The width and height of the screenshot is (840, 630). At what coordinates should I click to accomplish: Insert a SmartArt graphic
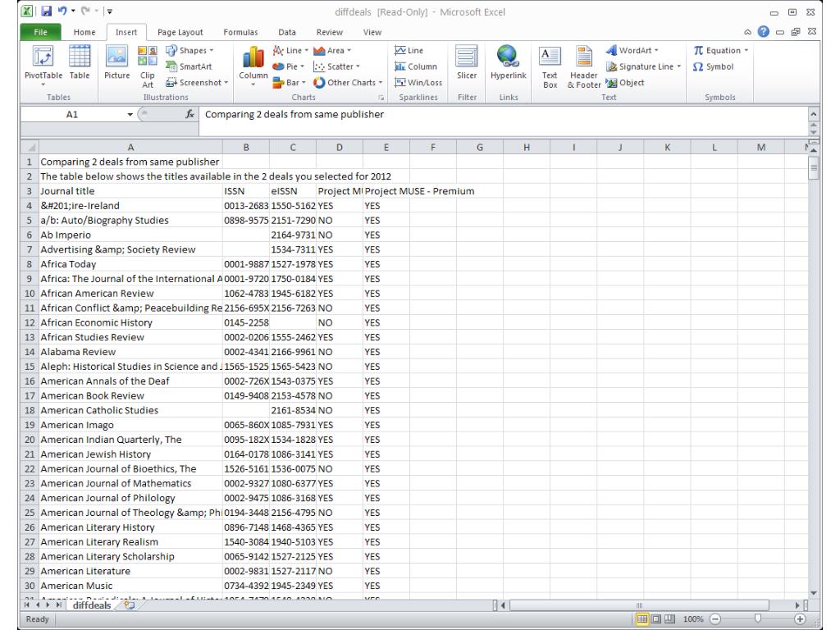point(189,66)
